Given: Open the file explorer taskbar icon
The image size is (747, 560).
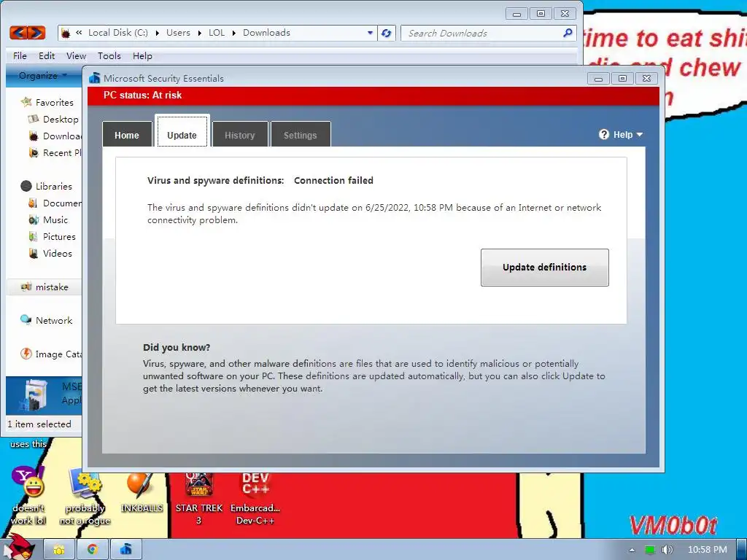Looking at the screenshot, I should (x=59, y=550).
